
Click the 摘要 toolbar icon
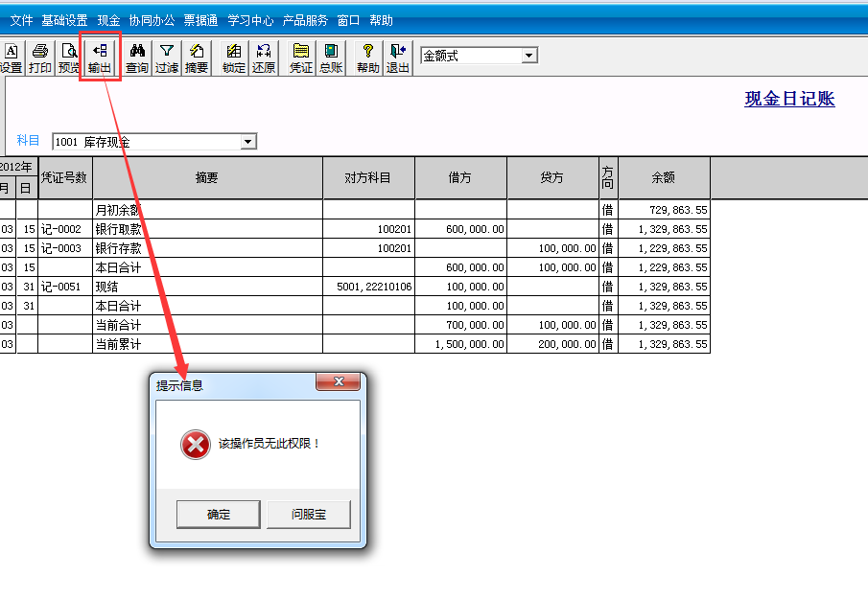197,58
